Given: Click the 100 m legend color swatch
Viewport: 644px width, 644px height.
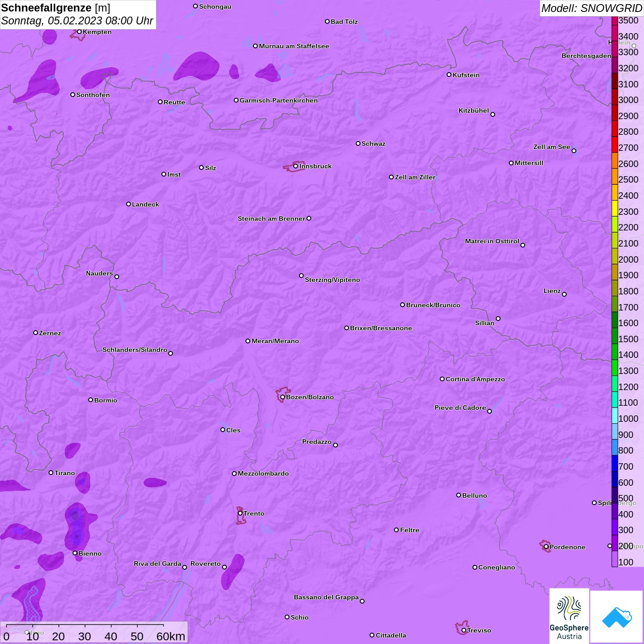Looking at the screenshot, I should click(615, 559).
